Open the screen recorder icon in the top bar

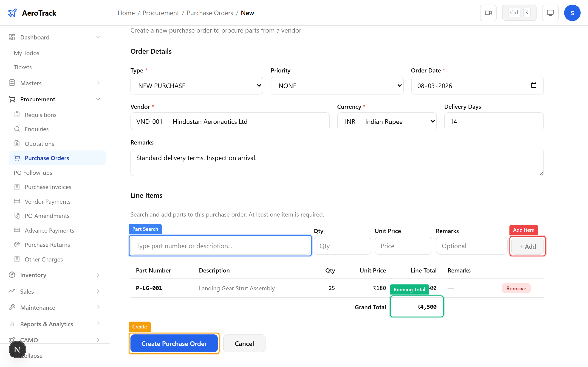[x=488, y=13]
